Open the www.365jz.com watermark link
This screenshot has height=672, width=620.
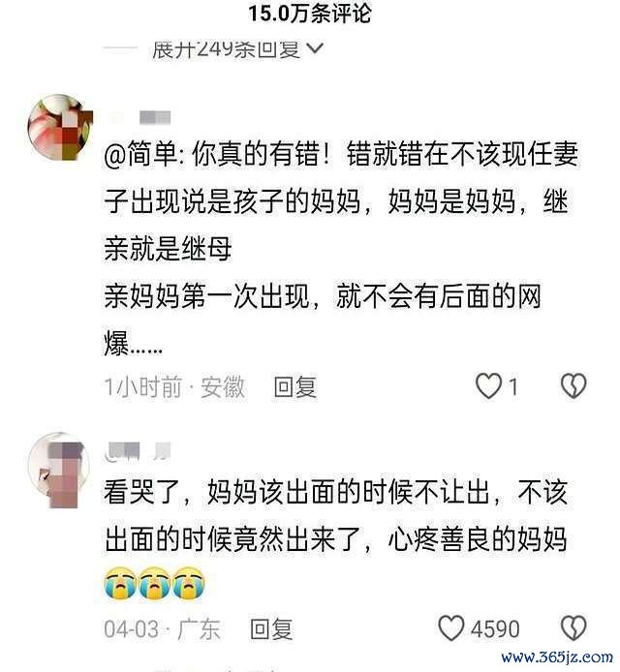pos(557,657)
